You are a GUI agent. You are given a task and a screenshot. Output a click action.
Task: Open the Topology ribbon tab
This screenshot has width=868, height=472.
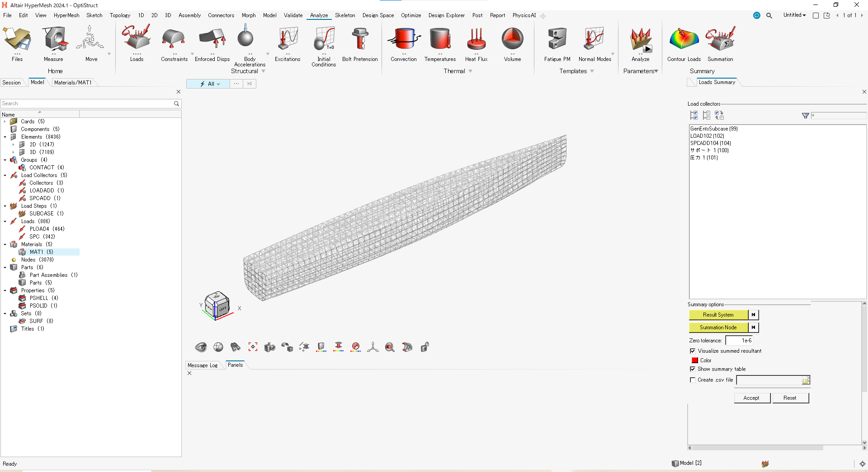pyautogui.click(x=120, y=15)
